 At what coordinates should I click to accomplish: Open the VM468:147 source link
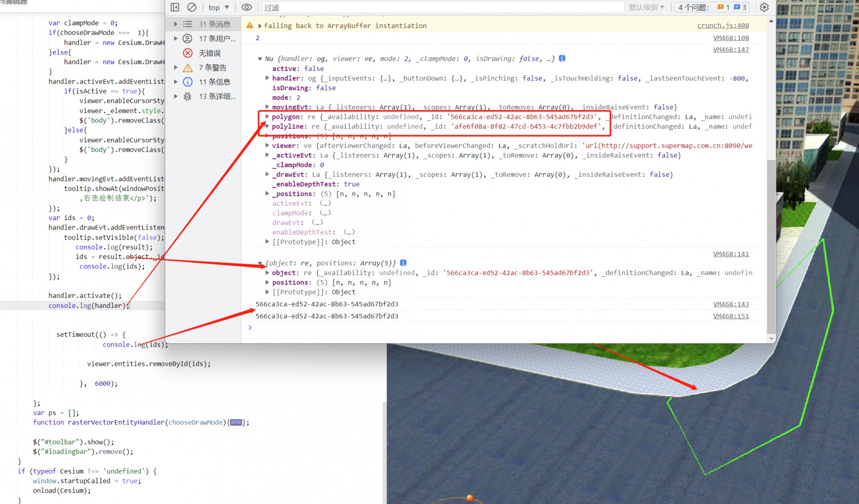pos(731,50)
